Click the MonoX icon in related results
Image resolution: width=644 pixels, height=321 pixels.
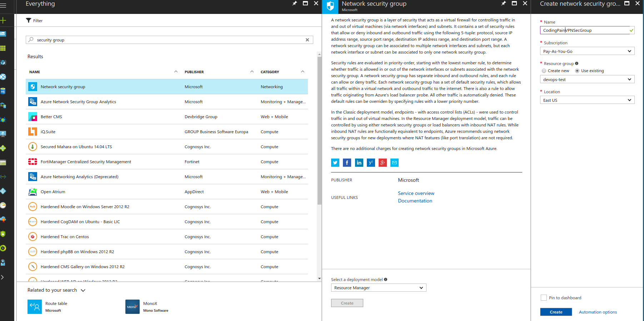(x=133, y=307)
